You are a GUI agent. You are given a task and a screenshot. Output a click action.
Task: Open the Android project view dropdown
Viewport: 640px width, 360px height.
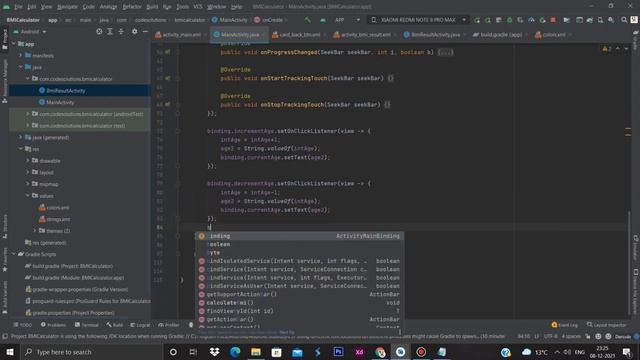click(x=30, y=31)
